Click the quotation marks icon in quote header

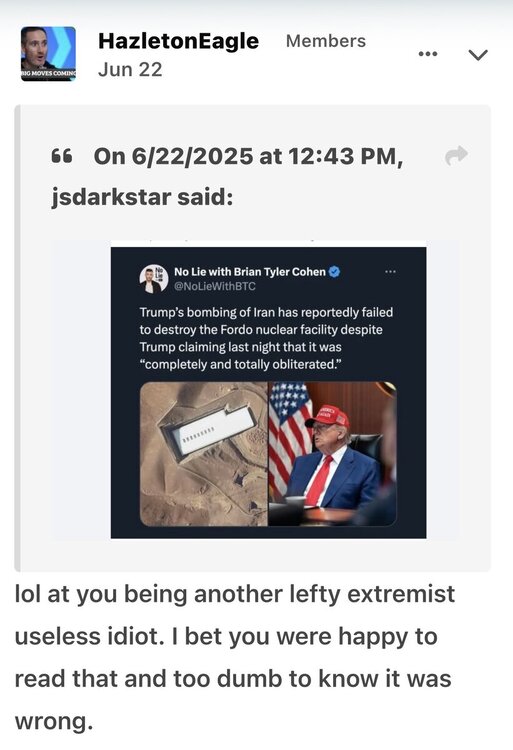tap(62, 156)
